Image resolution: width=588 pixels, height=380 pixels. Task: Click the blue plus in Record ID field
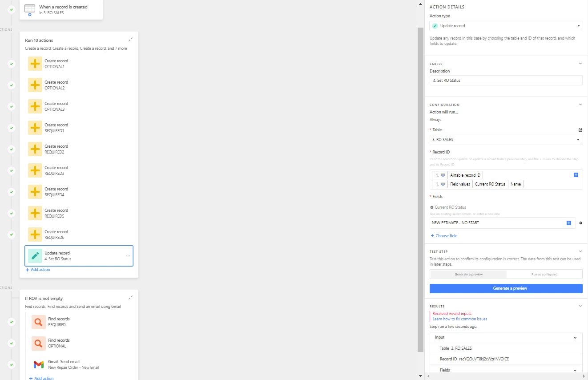pyautogui.click(x=576, y=175)
